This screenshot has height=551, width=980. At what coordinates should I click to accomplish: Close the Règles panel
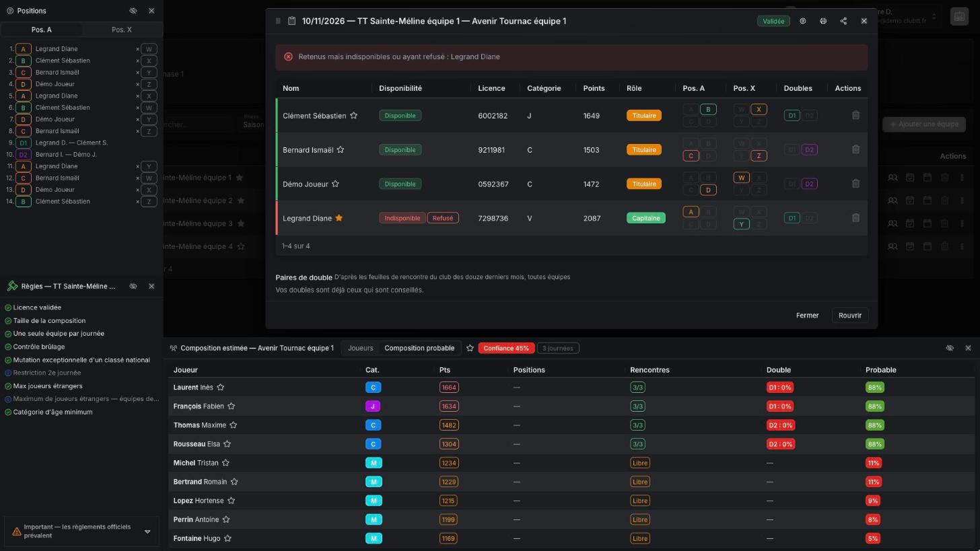click(x=151, y=286)
